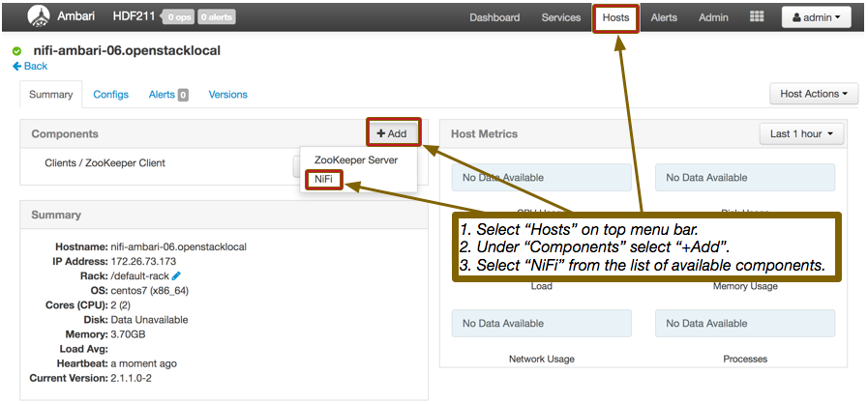Choose ZooKeeper Server from the Add list
Image resolution: width=868 pixels, height=404 pixels.
point(355,159)
